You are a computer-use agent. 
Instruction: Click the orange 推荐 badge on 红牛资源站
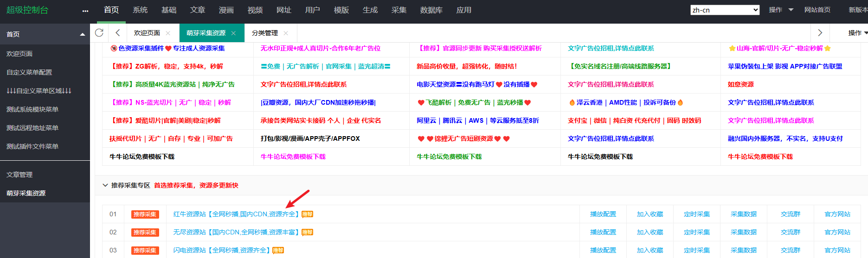307,214
